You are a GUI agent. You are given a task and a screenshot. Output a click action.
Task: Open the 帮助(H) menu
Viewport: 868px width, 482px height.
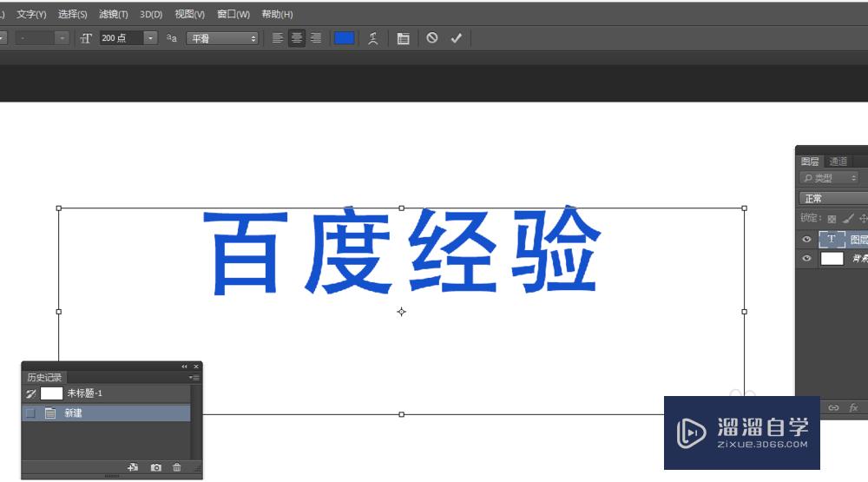(277, 15)
